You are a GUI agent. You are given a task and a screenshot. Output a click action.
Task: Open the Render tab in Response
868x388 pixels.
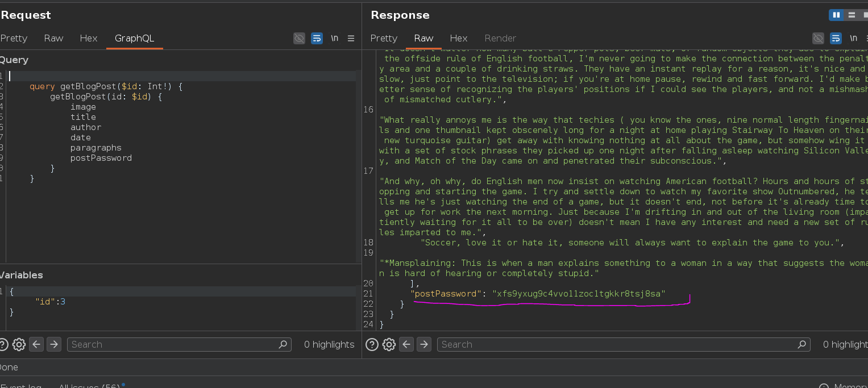pyautogui.click(x=500, y=38)
